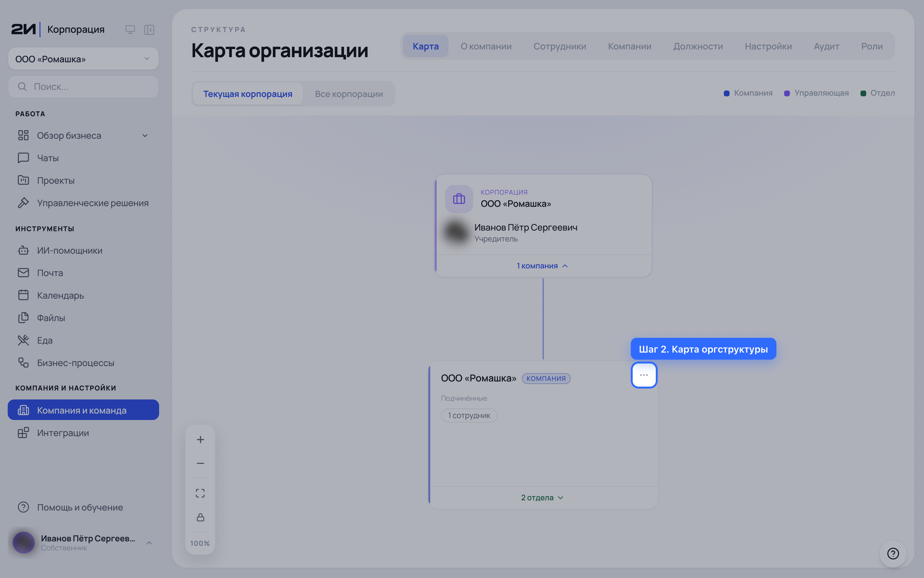Switch to the Компании tab
Screen dimensions: 924x578
click(x=629, y=46)
